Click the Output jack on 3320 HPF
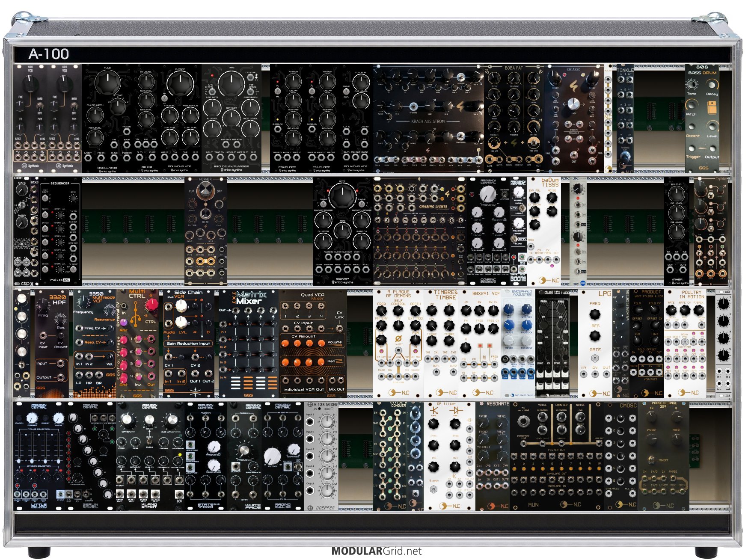The width and height of the screenshot is (754, 560). (60, 377)
